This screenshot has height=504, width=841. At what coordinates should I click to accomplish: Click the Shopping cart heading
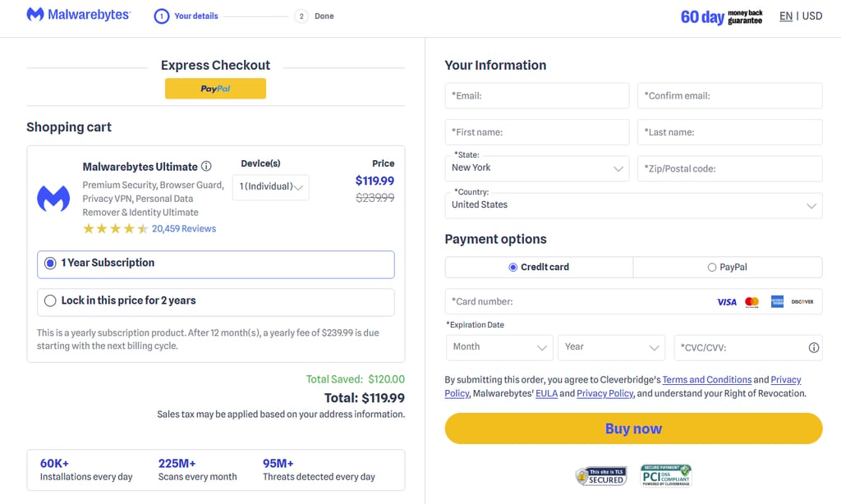click(x=69, y=127)
